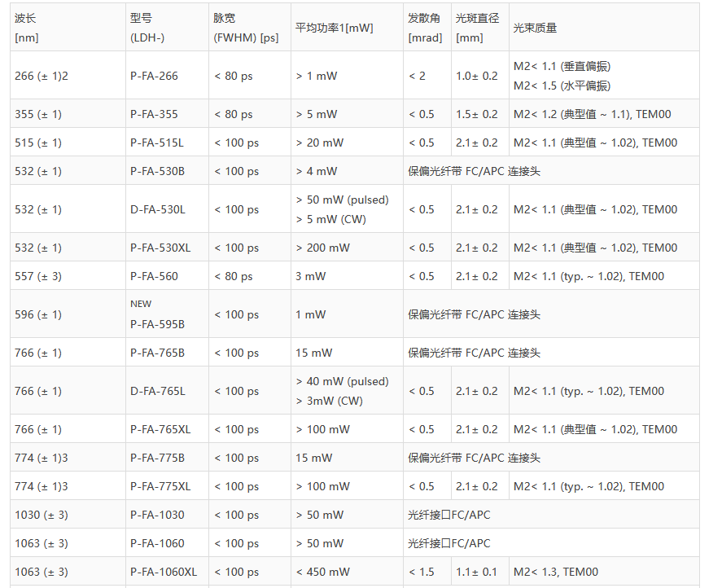This screenshot has width=722, height=588.
Task: Click on model P-FA-515L
Action: tap(157, 143)
